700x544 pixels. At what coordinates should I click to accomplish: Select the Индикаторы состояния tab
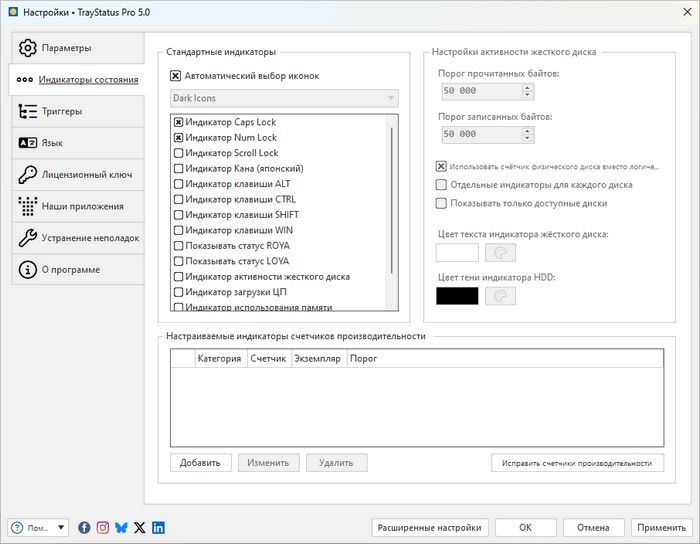point(77,79)
